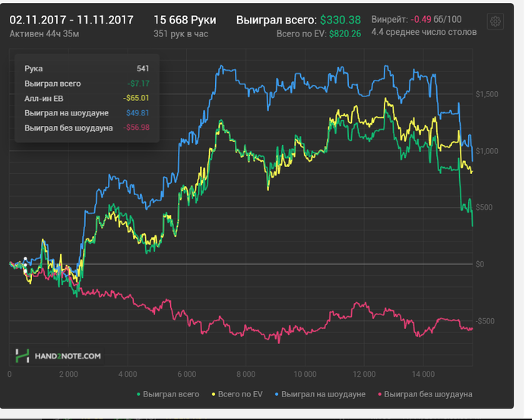Click tooltip value "-$56.98"
The width and height of the screenshot is (532, 420).
pos(136,128)
